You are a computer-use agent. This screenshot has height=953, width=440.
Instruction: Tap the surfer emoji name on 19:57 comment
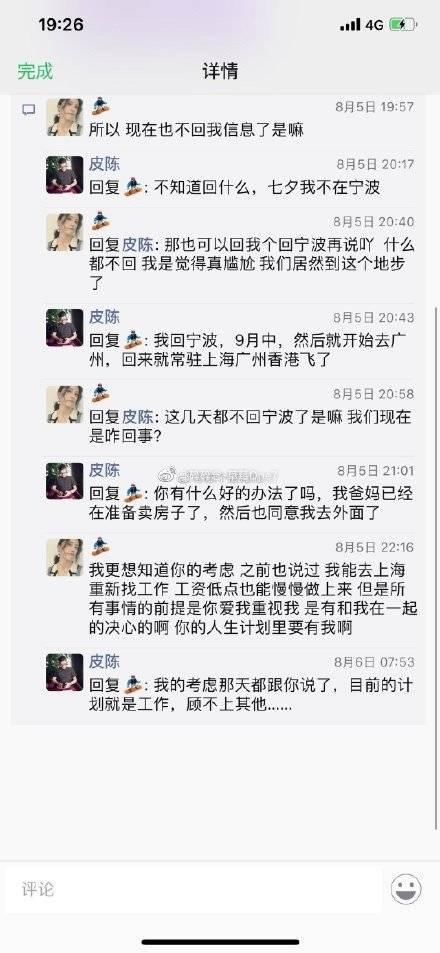pos(100,107)
